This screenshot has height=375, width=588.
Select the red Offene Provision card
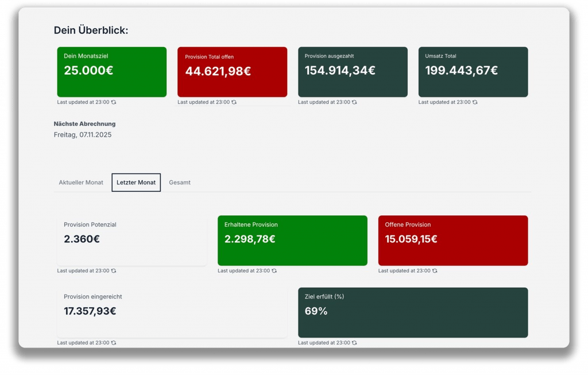[453, 240]
